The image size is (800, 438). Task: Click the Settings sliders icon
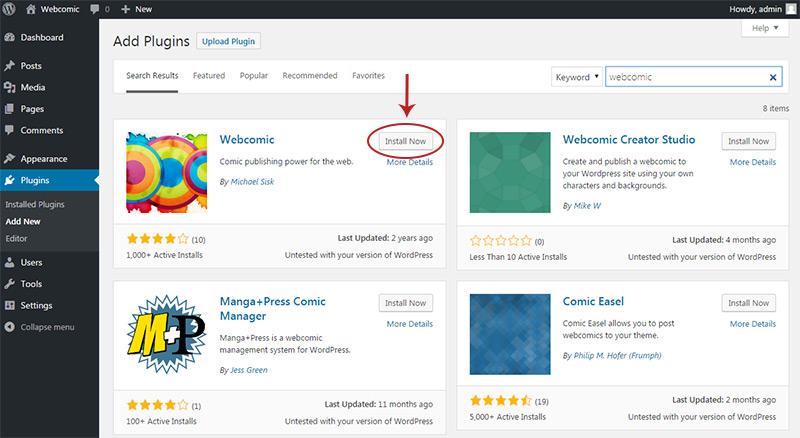9,305
